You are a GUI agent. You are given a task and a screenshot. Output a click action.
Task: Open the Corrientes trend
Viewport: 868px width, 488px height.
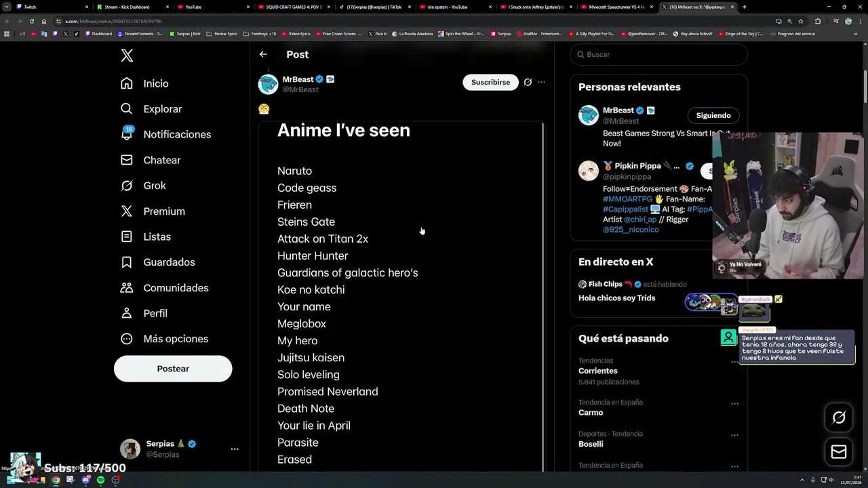coord(597,371)
